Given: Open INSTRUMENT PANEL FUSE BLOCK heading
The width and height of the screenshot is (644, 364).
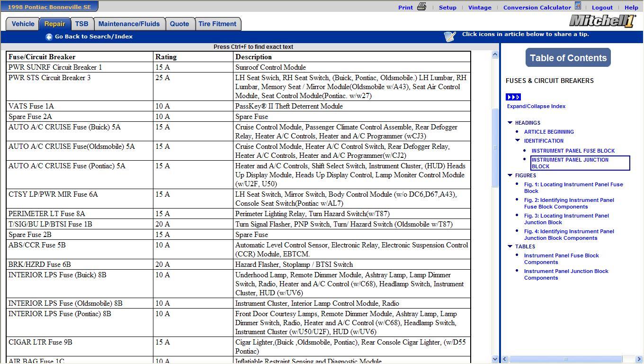Looking at the screenshot, I should coord(573,151).
